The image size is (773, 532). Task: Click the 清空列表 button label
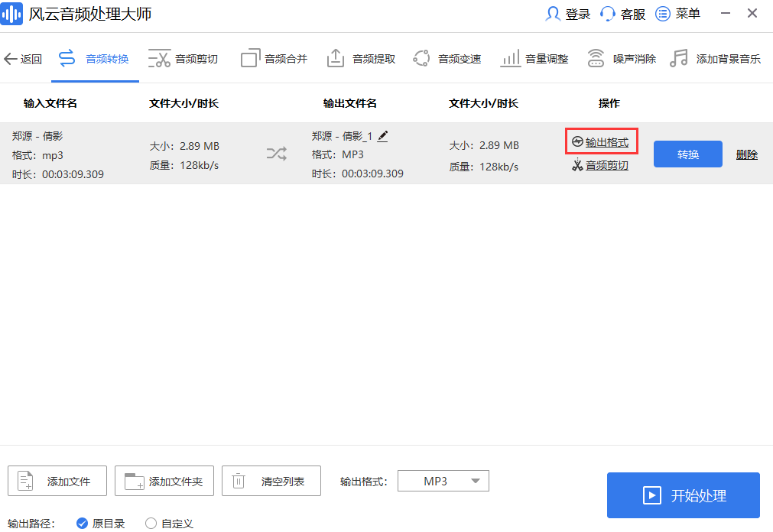point(282,482)
